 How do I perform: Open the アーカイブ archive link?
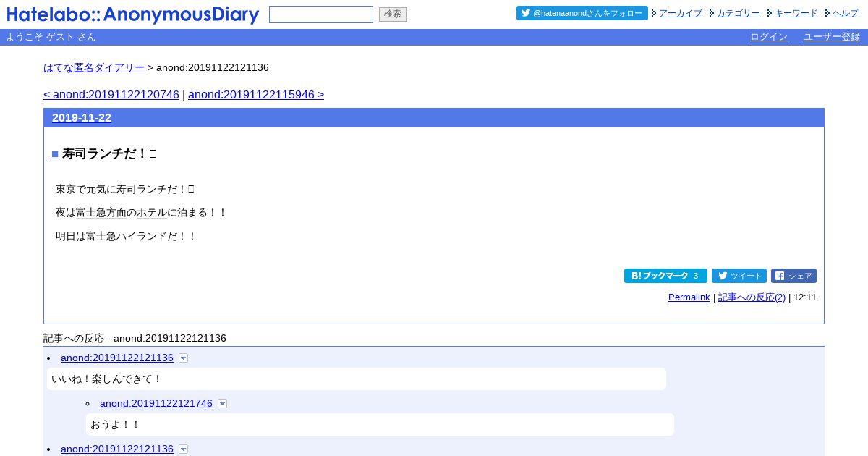click(x=680, y=13)
